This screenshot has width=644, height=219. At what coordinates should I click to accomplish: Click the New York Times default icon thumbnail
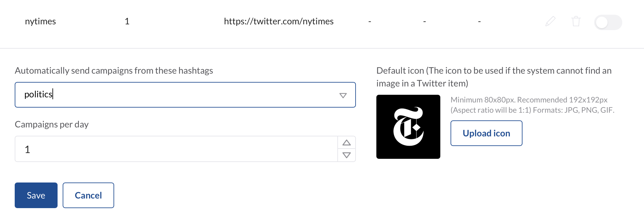408,127
